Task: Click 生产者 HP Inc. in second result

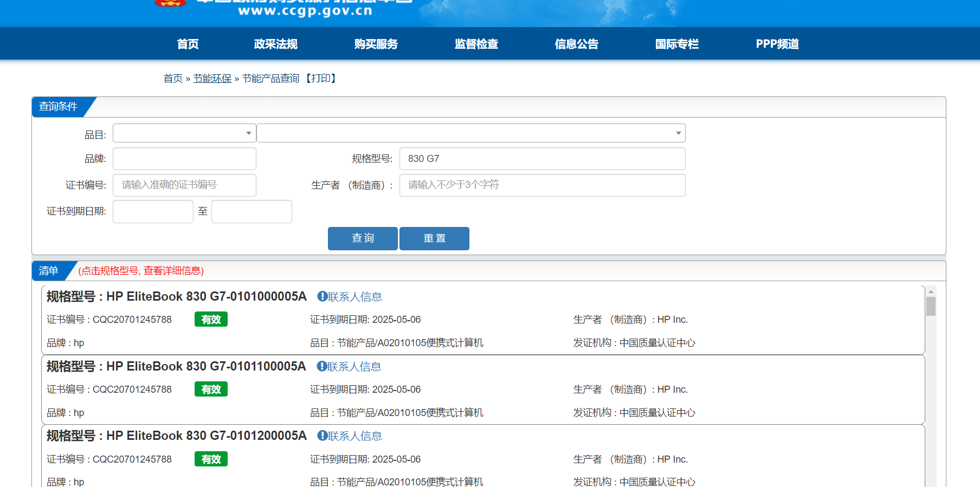Action: click(x=630, y=389)
